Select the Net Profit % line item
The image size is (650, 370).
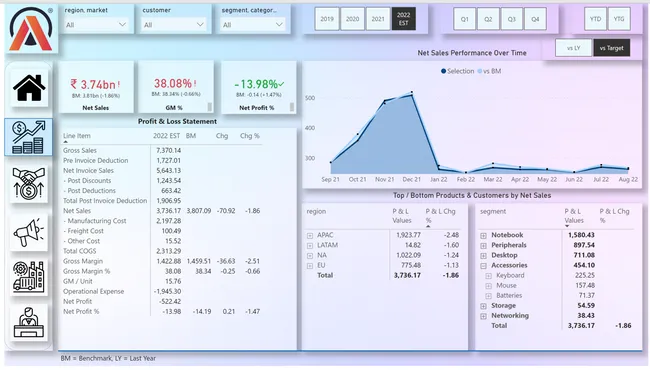81,312
